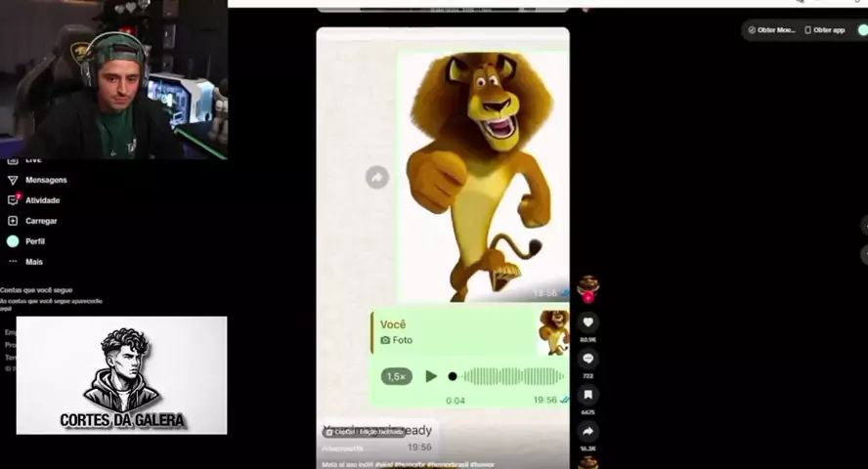Click the voice message waveform scrubber dot

pyautogui.click(x=453, y=376)
